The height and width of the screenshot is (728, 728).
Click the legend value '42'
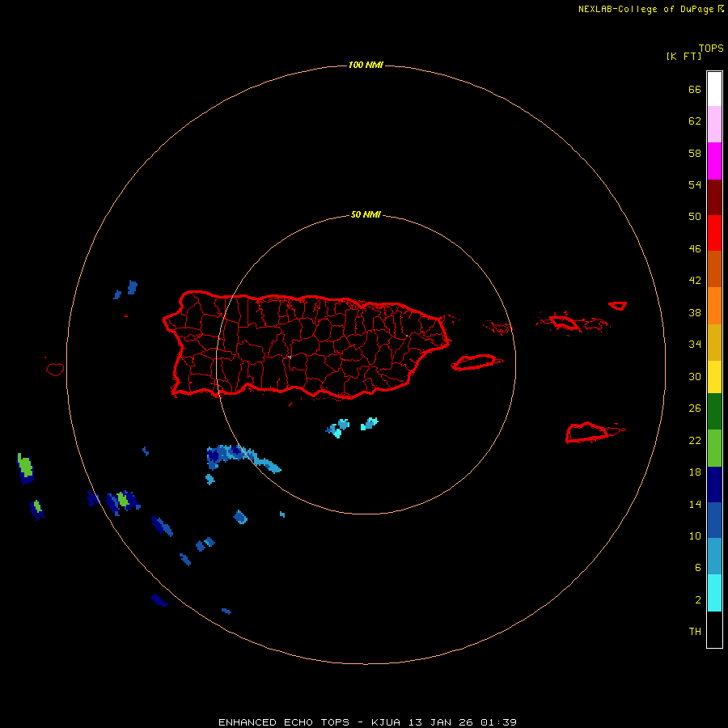695,281
